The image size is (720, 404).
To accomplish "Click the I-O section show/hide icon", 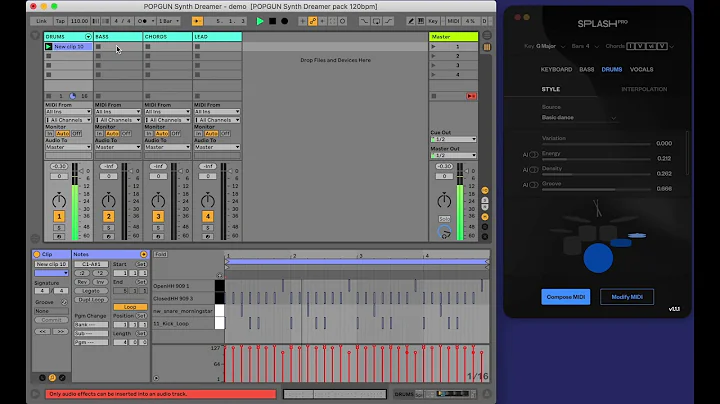I will coord(485,190).
